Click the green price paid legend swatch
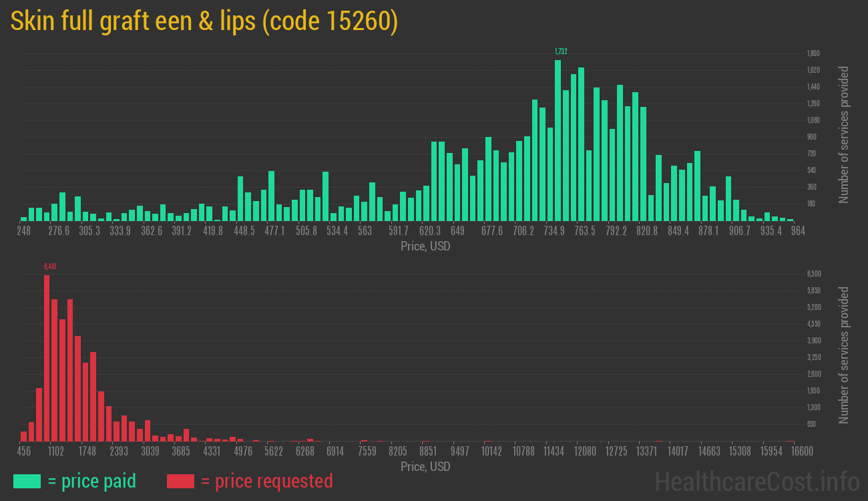The height and width of the screenshot is (501, 868). 27,481
